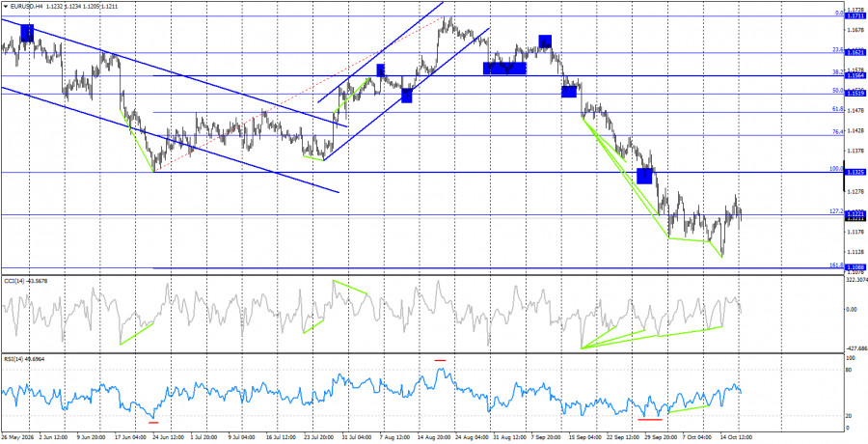Select the 100.0 Fibonacci level label

click(836, 169)
